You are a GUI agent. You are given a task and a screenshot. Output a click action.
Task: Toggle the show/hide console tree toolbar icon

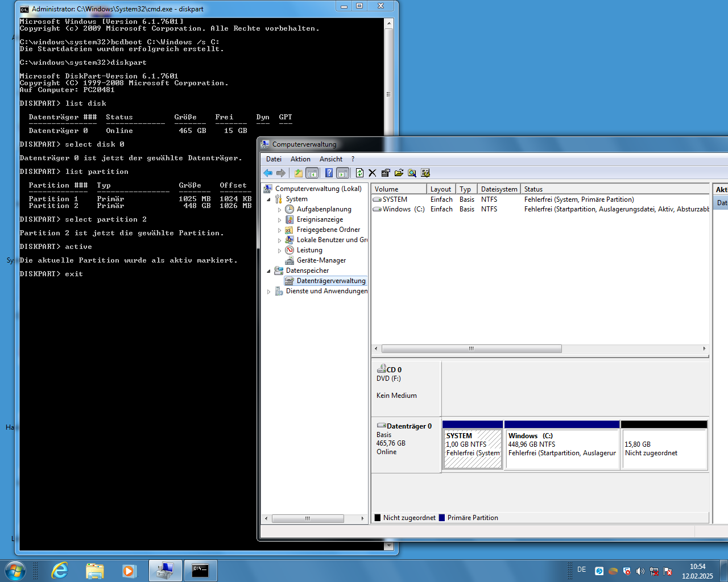pos(312,173)
